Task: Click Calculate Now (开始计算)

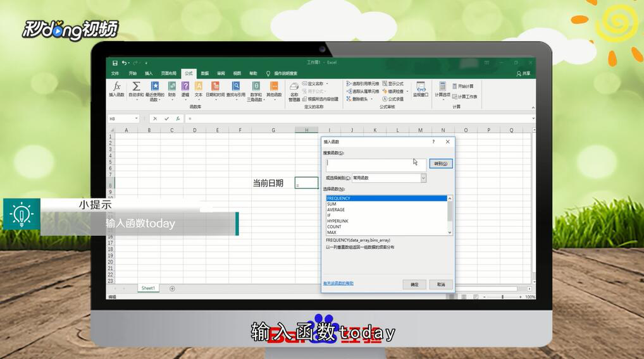Action: click(x=463, y=86)
